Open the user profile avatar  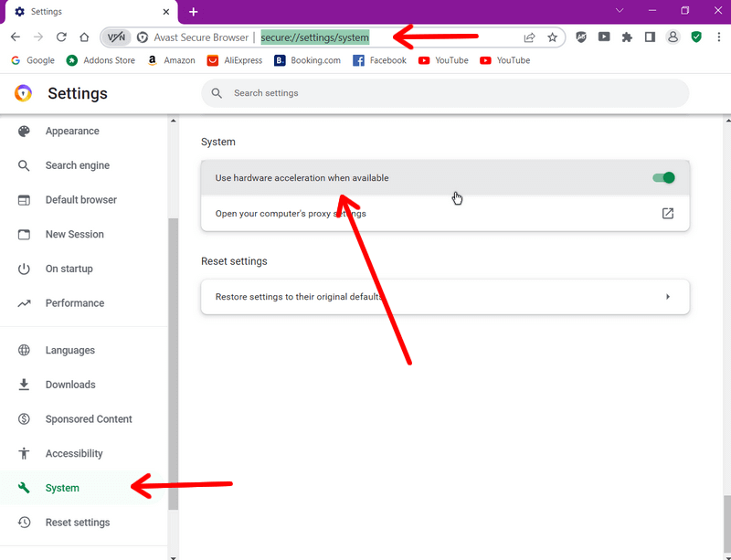click(673, 37)
